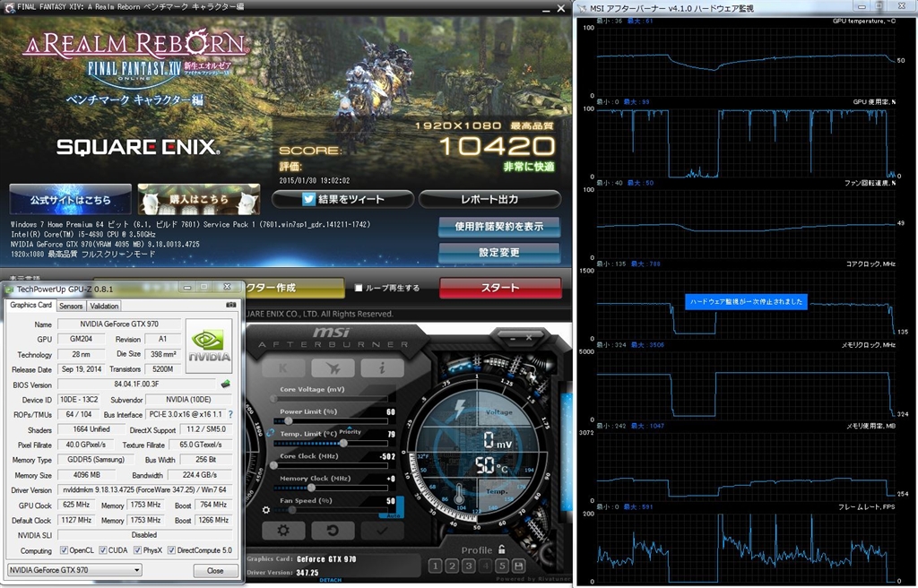Click the レポート出力 report output button

point(489,200)
